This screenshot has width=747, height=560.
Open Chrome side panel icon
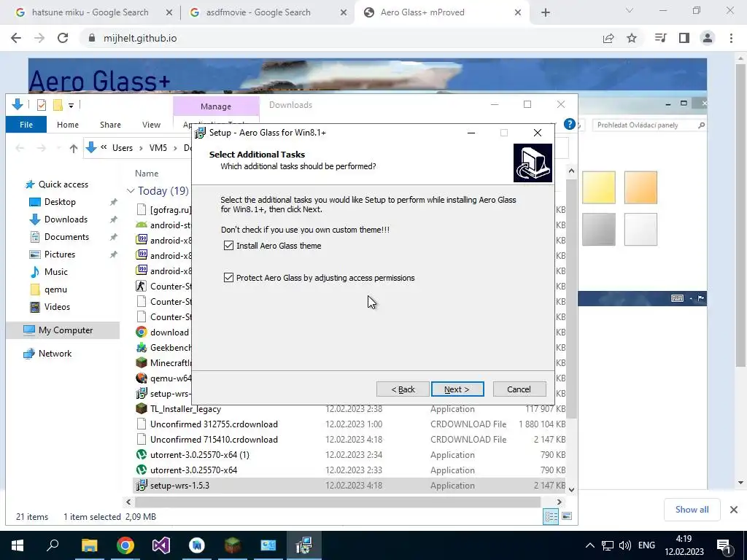tap(684, 38)
